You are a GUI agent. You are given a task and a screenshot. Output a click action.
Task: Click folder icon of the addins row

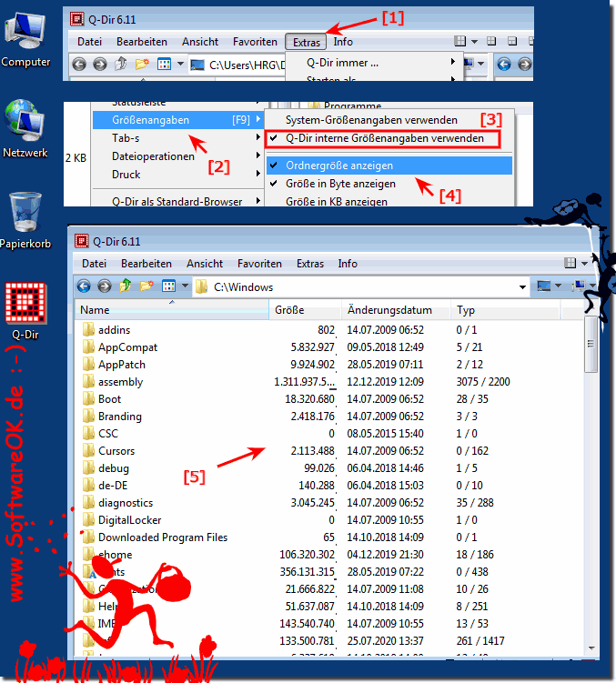pyautogui.click(x=88, y=329)
